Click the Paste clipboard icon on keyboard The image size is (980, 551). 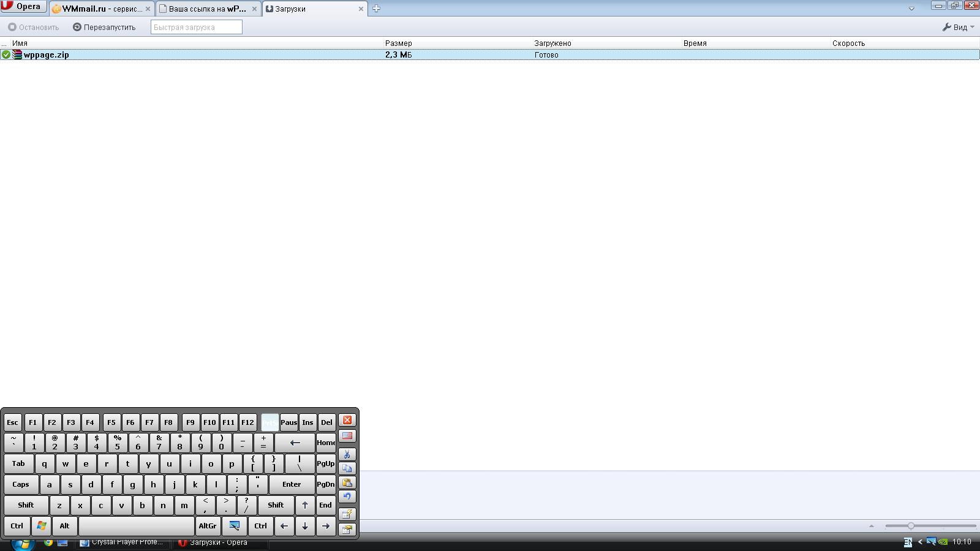(x=347, y=482)
